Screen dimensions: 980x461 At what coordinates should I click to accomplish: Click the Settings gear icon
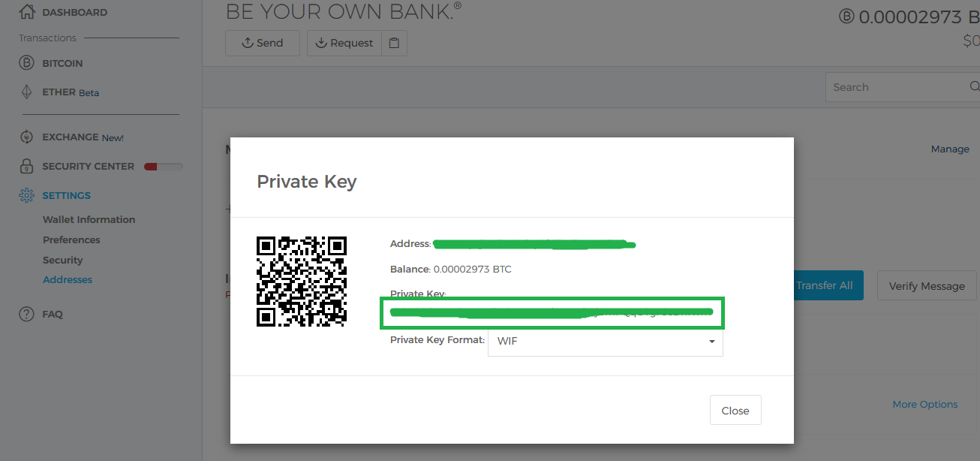(27, 195)
